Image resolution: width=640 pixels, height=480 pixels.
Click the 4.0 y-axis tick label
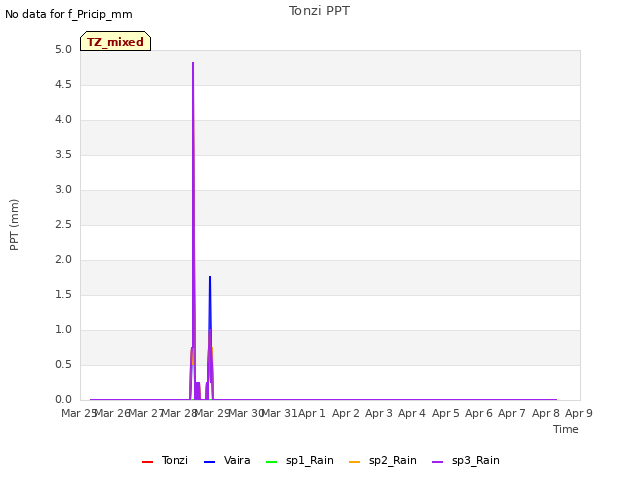(63, 120)
